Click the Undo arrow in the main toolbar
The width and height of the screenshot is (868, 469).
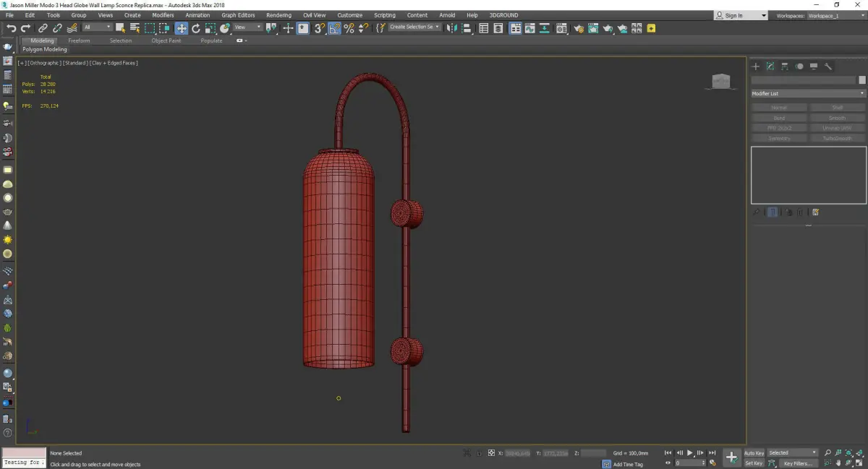(11, 28)
